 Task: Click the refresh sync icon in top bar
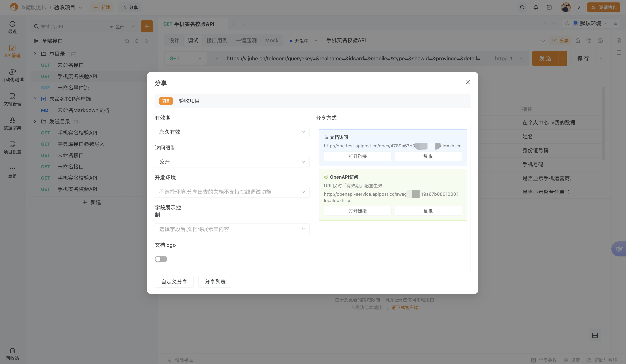tap(522, 7)
